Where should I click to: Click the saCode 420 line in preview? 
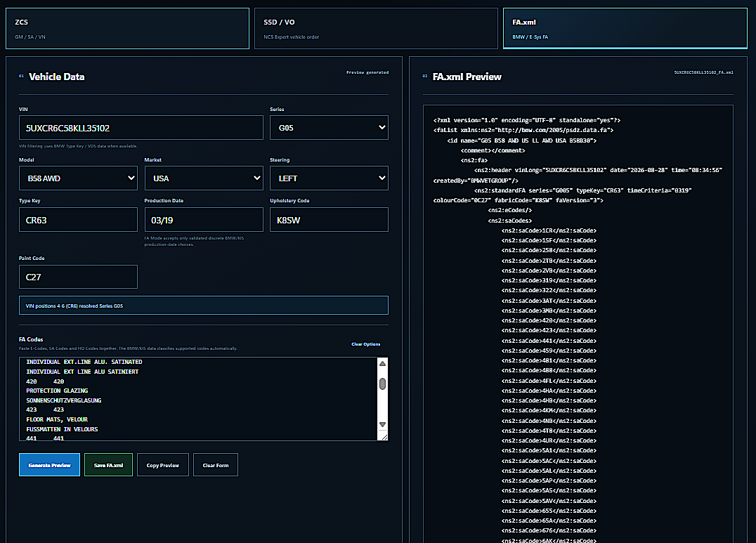[x=549, y=320]
